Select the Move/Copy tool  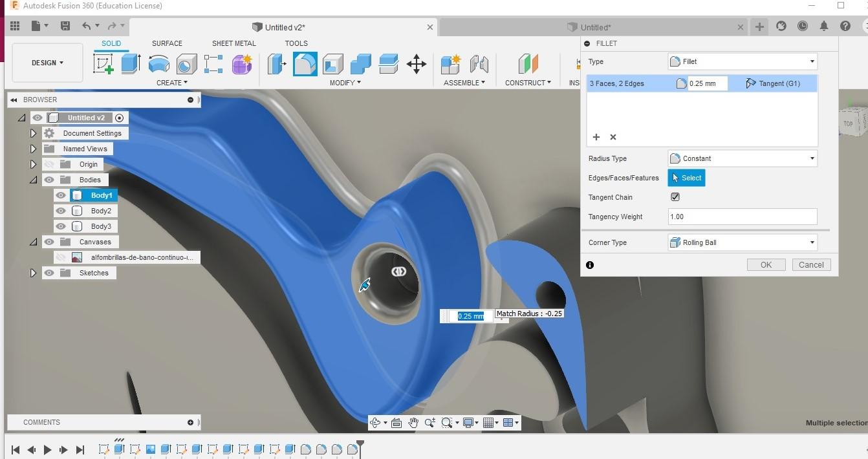417,64
